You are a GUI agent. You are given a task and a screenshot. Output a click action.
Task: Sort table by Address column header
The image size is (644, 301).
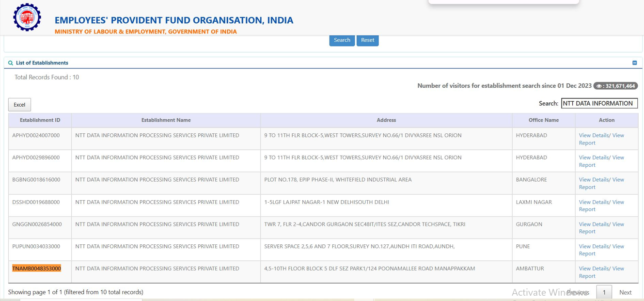(386, 120)
